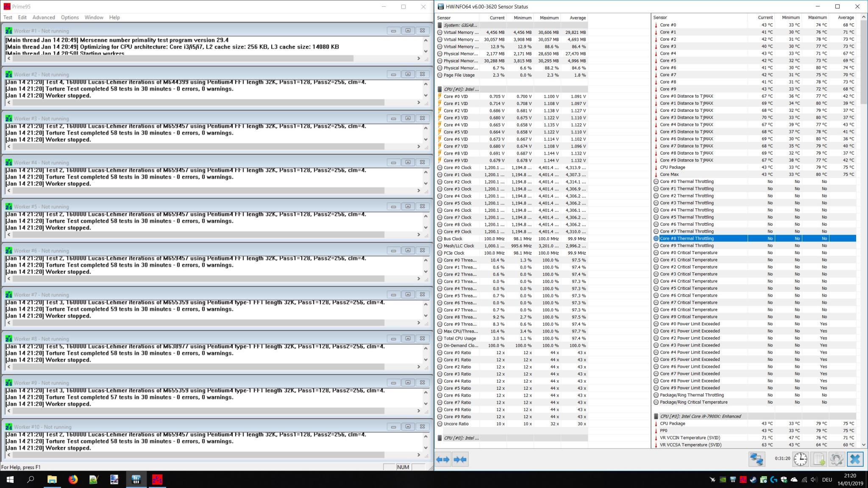The width and height of the screenshot is (868, 488).
Task: Click scroll-left arrow in Worker #6 window
Action: click(9, 279)
